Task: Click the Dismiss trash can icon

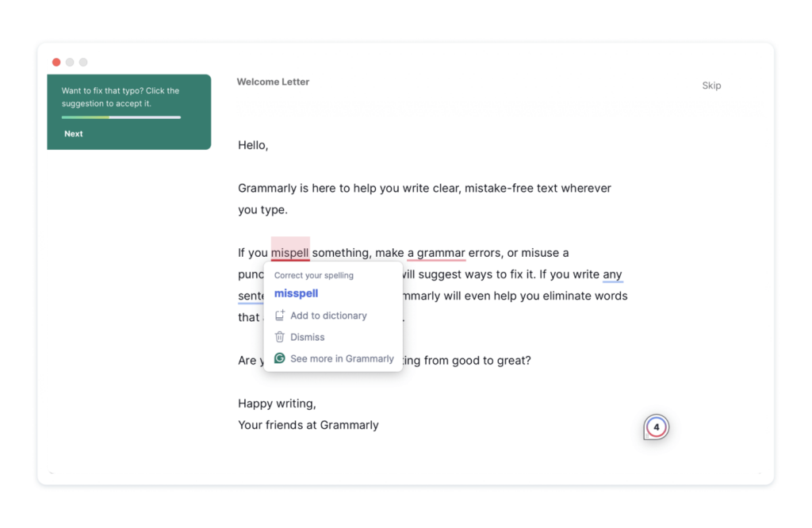Action: (279, 337)
